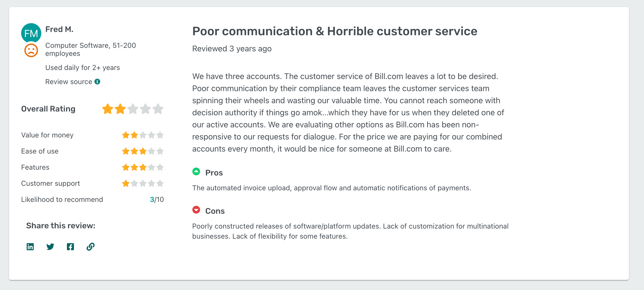Click the sad face sentiment icon
This screenshot has width=644, height=290.
click(x=31, y=50)
